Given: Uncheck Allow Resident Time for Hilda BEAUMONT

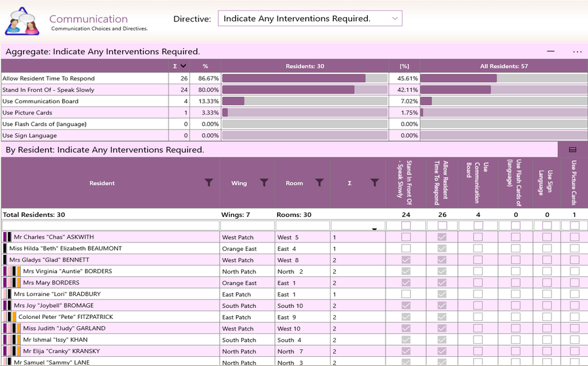Looking at the screenshot, I should (442, 248).
